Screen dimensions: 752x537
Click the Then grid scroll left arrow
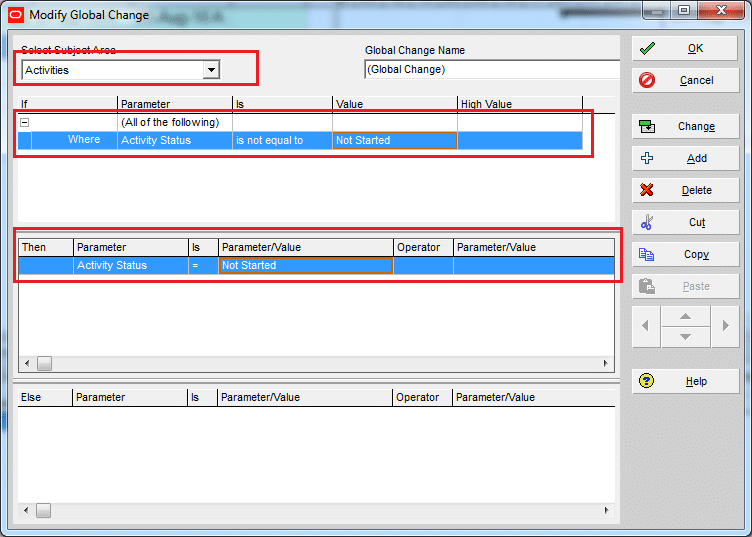(27, 363)
